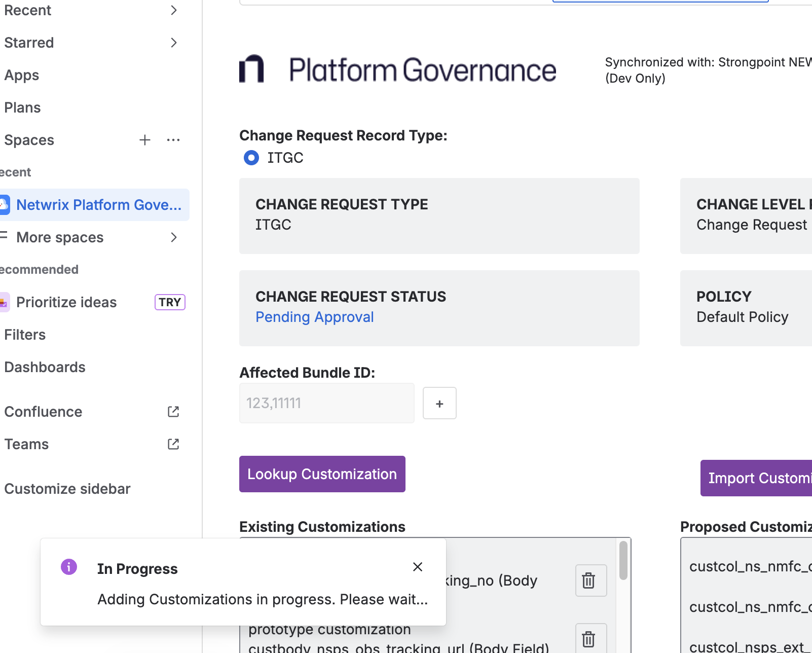Open the Pending Approval status link

coord(314,317)
